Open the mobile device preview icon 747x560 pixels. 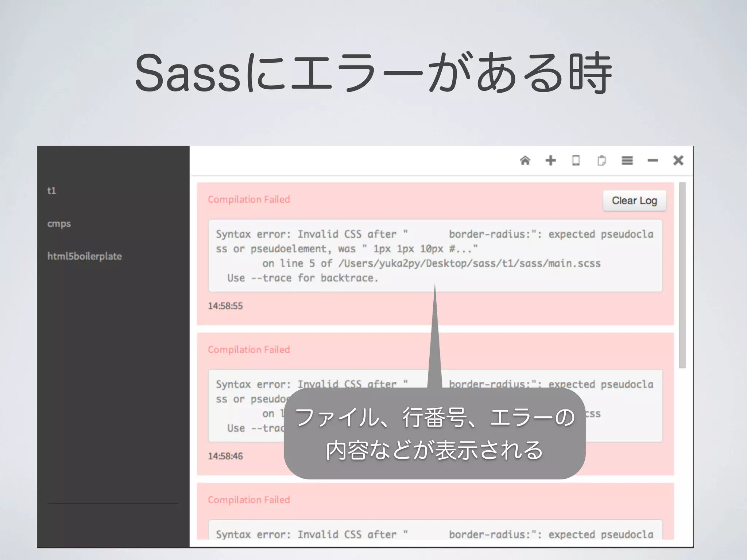click(576, 160)
